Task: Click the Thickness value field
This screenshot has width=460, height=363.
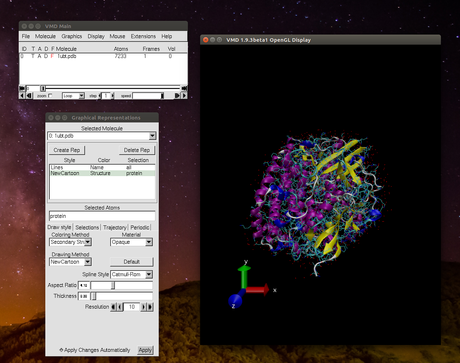Action: pos(84,296)
